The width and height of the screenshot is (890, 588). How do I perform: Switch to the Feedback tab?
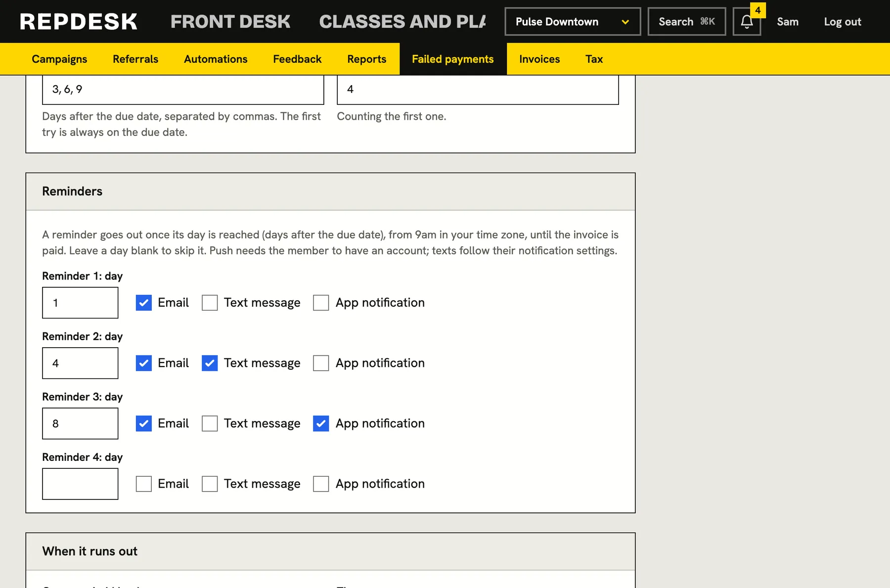click(x=297, y=59)
